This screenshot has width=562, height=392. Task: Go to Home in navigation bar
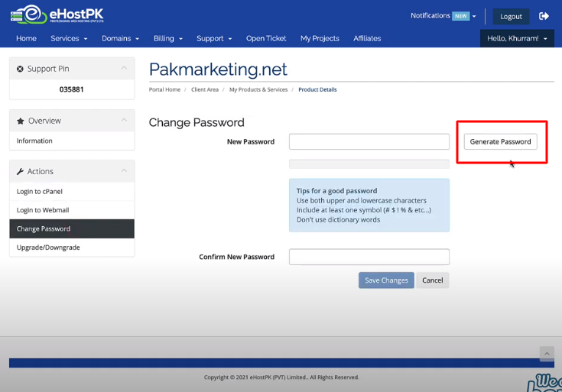pos(26,38)
